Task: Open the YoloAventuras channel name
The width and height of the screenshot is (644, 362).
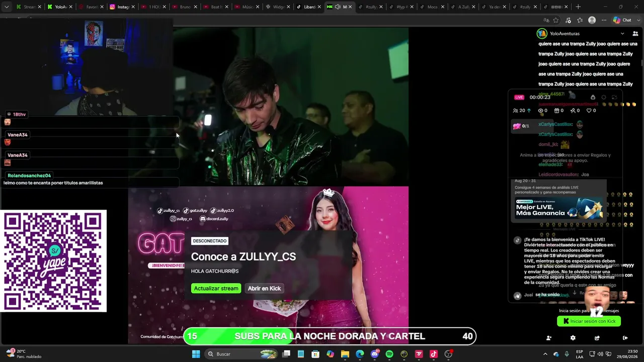Action: coord(565,34)
